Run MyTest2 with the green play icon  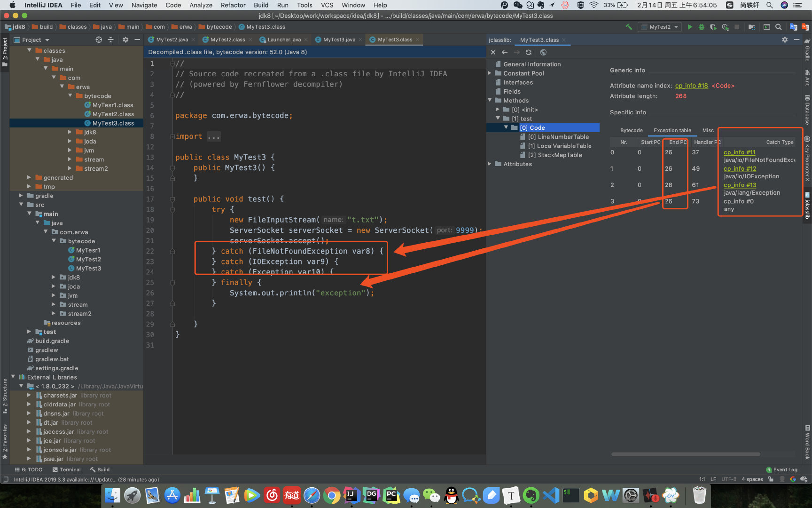point(690,27)
